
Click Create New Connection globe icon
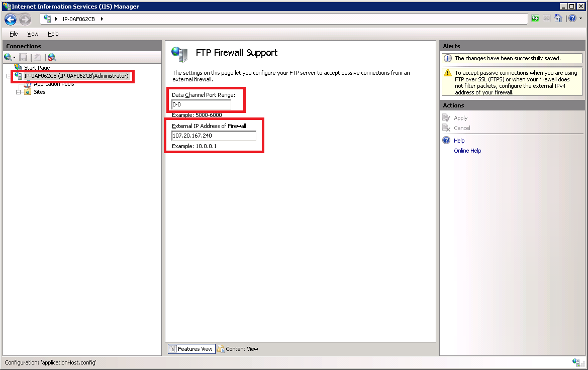tap(8, 57)
